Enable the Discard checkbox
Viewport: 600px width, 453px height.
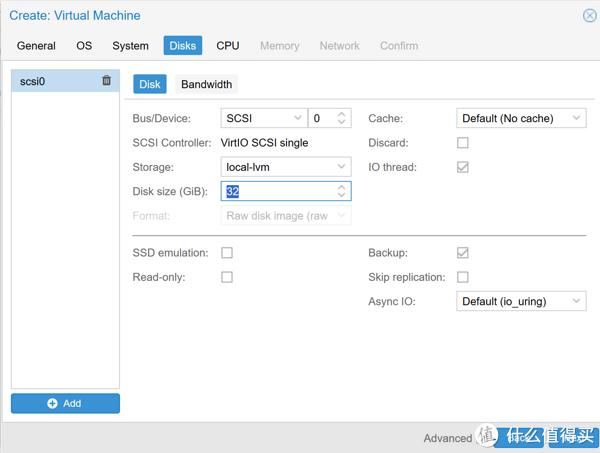click(x=463, y=143)
